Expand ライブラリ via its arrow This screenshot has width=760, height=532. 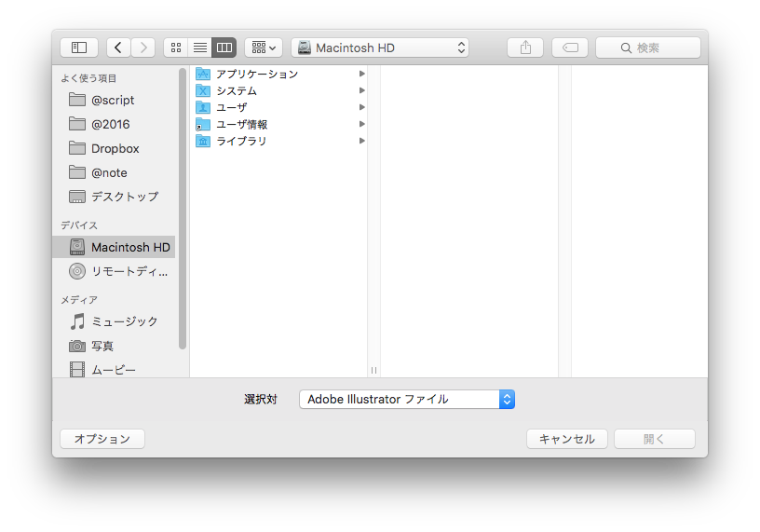click(361, 141)
